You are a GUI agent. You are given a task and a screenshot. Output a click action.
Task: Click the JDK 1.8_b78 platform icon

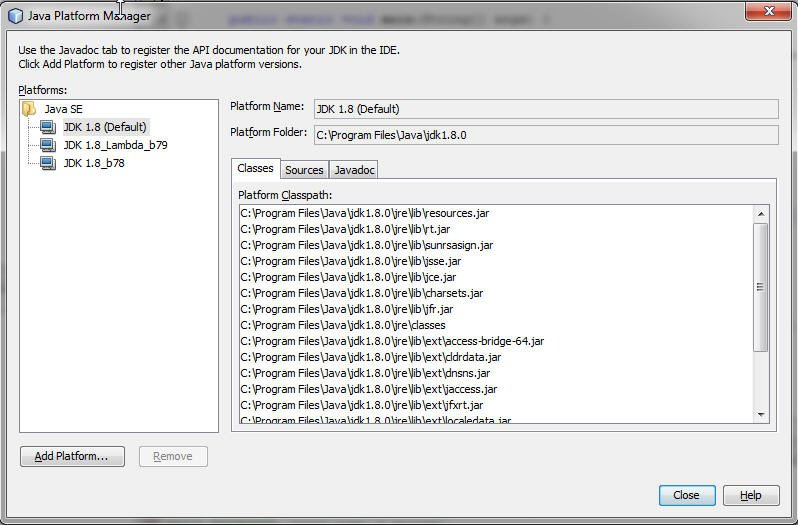[x=48, y=163]
